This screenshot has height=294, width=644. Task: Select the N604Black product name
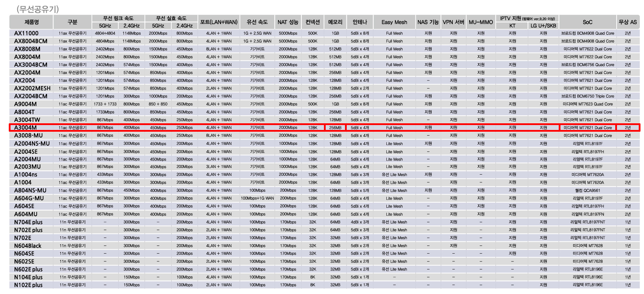28,246
